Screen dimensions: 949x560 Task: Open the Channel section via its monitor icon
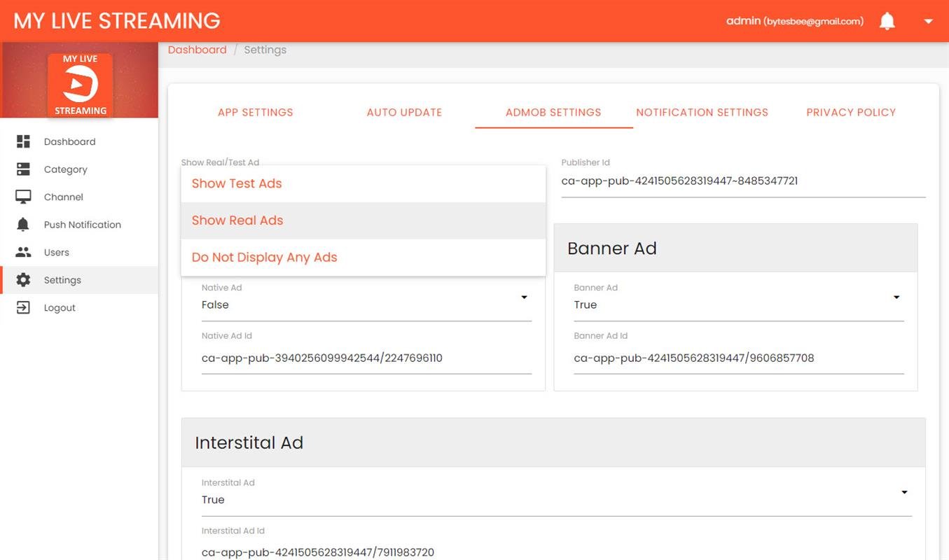click(x=23, y=197)
